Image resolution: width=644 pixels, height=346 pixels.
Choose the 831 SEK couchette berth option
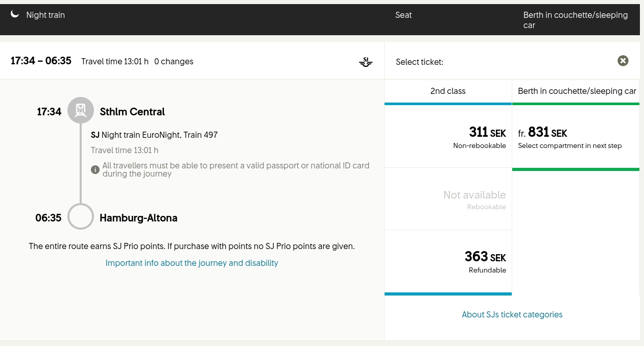point(576,137)
